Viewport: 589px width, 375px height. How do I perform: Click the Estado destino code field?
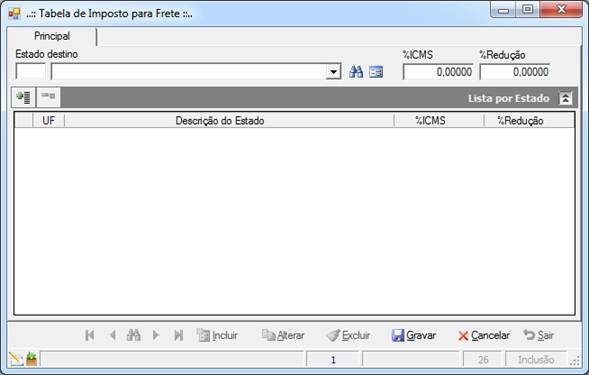(30, 71)
